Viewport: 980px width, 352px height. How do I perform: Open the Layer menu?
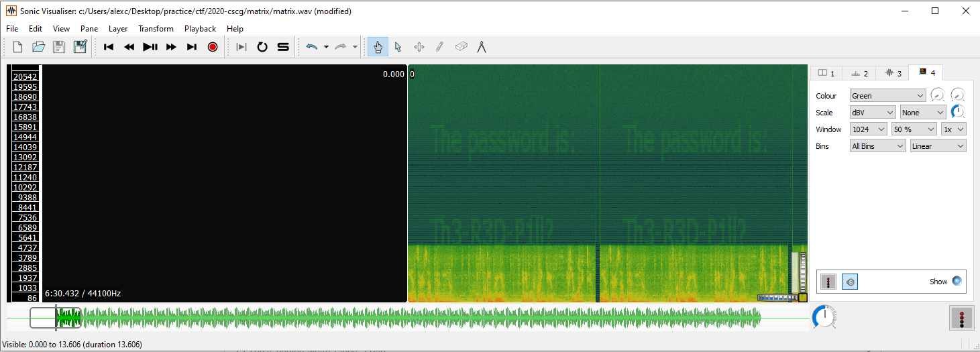tap(118, 29)
